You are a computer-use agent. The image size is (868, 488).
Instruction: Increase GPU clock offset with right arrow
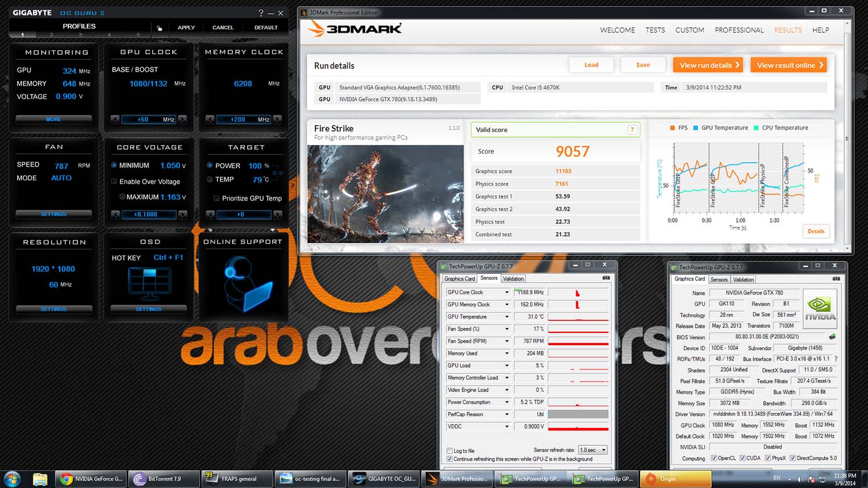[182, 120]
